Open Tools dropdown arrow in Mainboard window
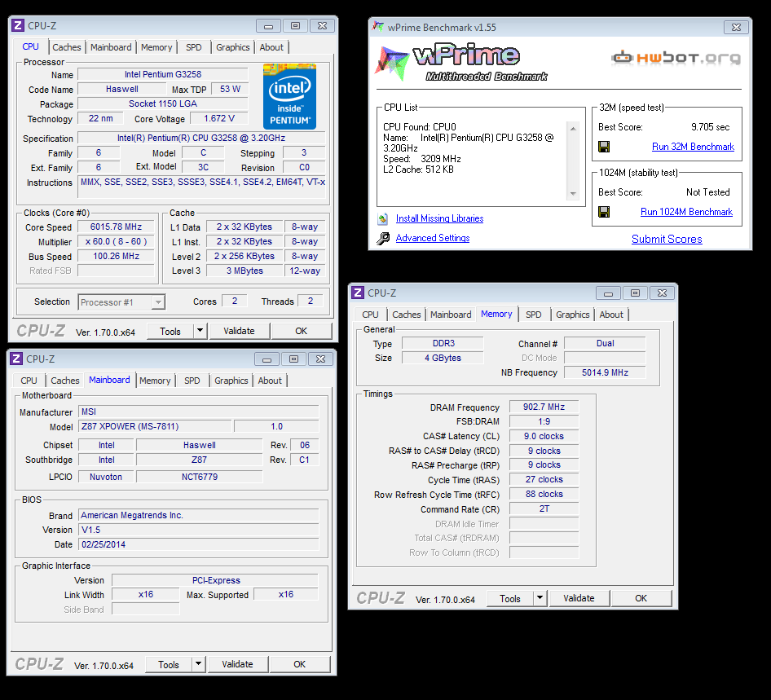This screenshot has height=700, width=771. click(198, 664)
